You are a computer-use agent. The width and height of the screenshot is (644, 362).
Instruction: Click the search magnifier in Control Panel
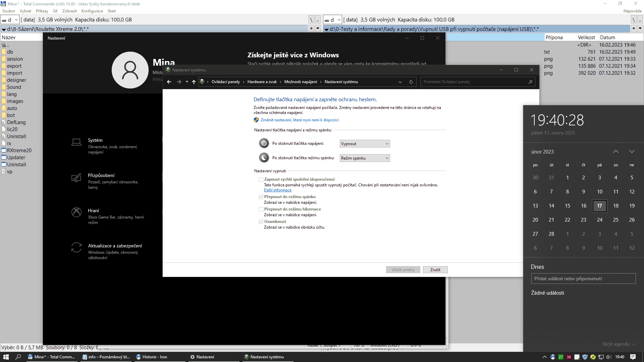click(x=530, y=82)
